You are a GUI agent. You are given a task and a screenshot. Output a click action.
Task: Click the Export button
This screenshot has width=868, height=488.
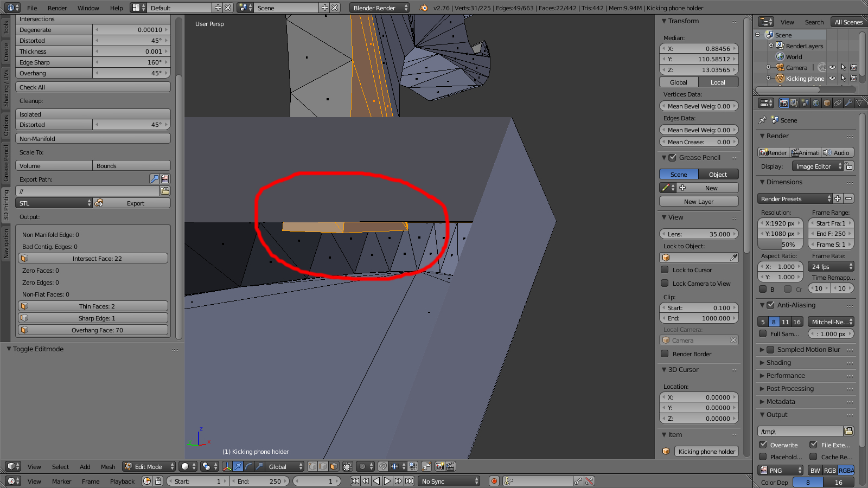pos(132,203)
